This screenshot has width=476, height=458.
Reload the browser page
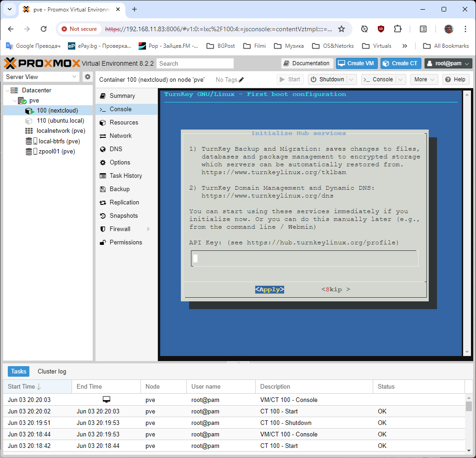click(x=44, y=29)
